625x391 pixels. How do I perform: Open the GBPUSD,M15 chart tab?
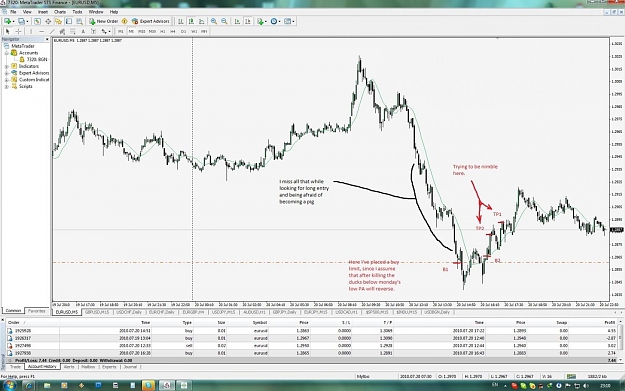(97, 312)
